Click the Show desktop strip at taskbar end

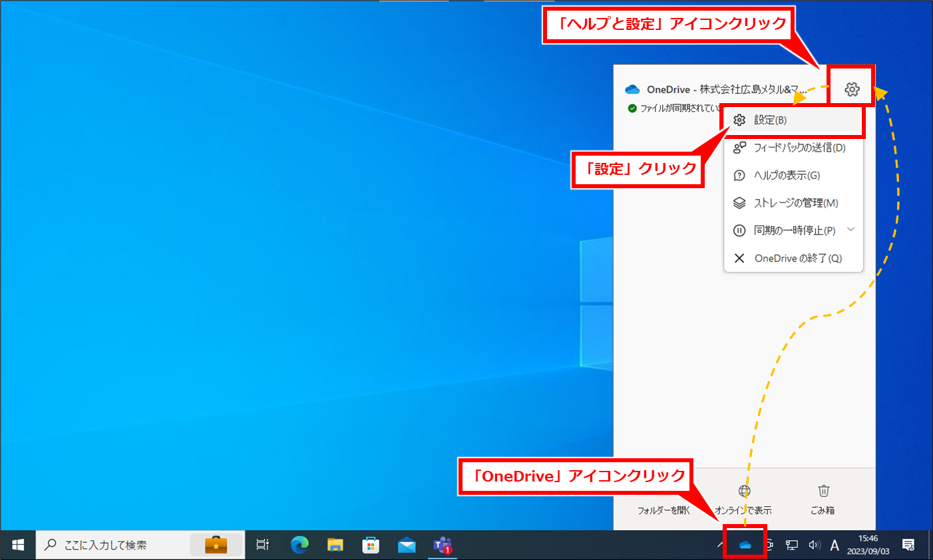point(930,545)
